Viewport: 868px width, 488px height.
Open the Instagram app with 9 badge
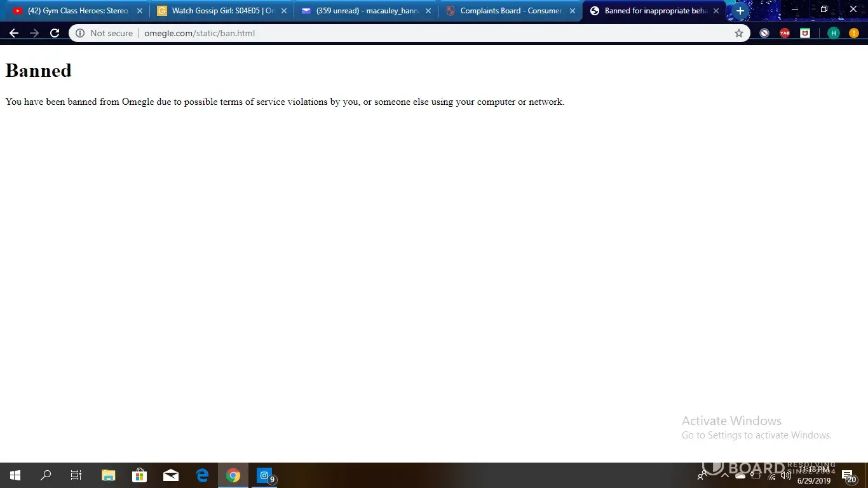coord(264,475)
